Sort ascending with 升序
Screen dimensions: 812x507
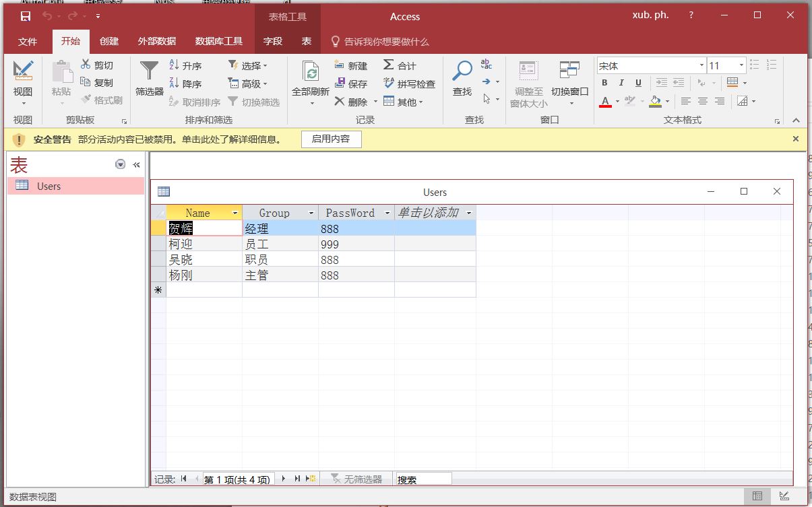pyautogui.click(x=185, y=65)
